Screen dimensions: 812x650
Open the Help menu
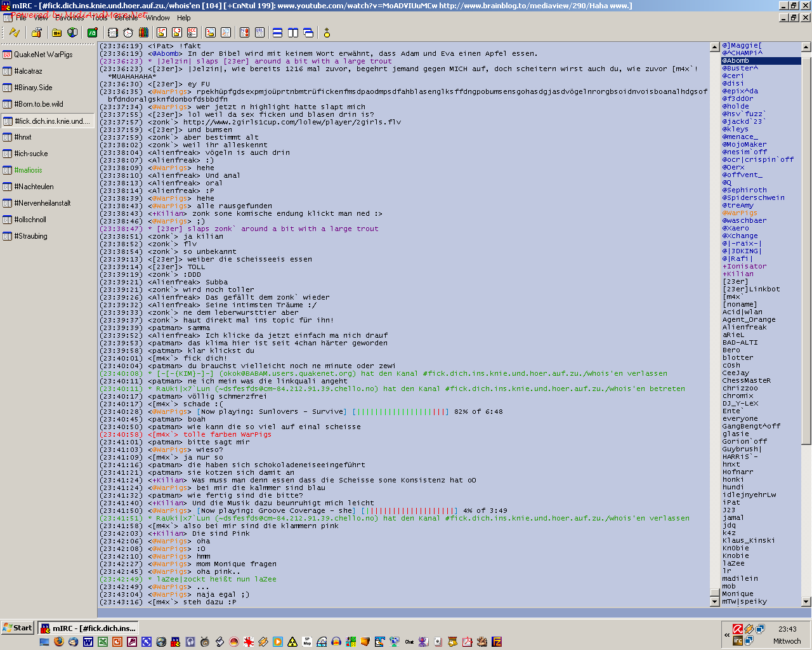[184, 18]
